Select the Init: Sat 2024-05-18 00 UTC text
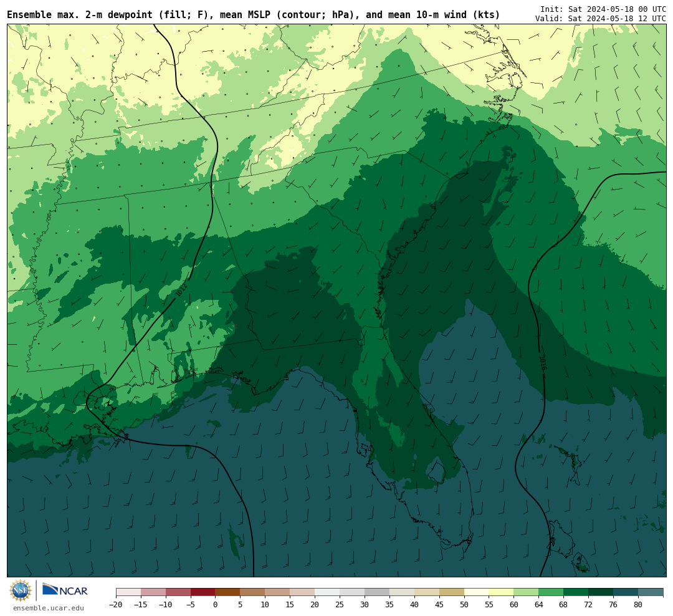This screenshot has height=616, width=673. pos(603,9)
